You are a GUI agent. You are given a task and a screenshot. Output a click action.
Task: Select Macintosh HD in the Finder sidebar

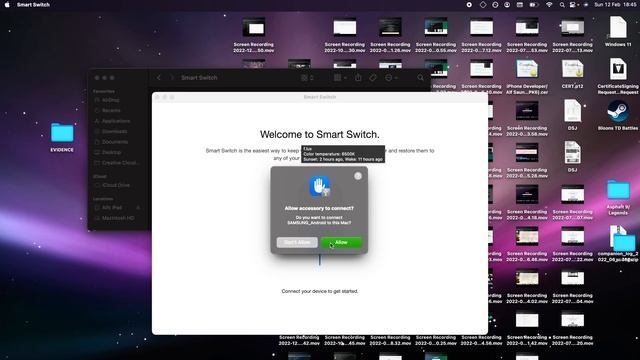point(117,218)
